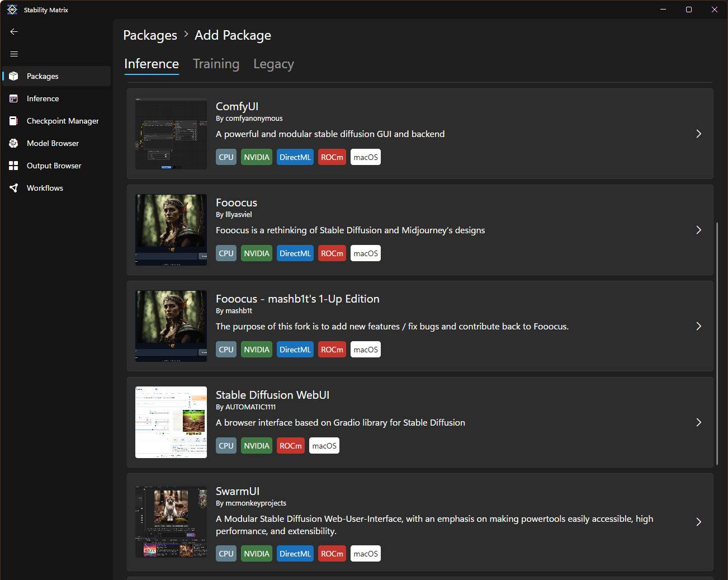
Task: Minimize the Stability Matrix window
Action: (x=663, y=10)
